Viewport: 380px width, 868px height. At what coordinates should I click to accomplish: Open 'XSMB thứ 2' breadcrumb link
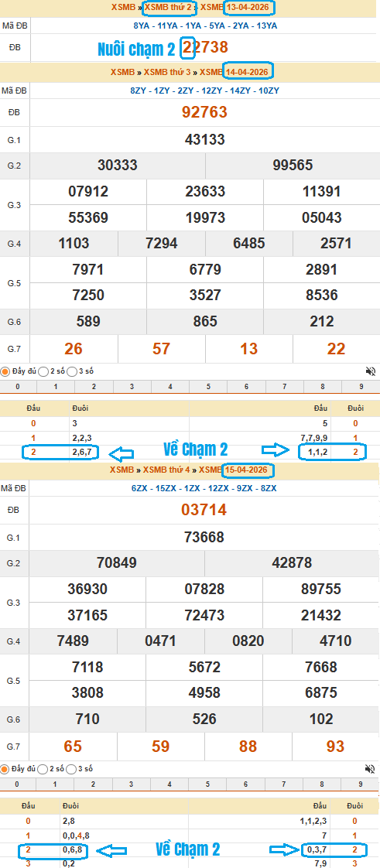(169, 8)
